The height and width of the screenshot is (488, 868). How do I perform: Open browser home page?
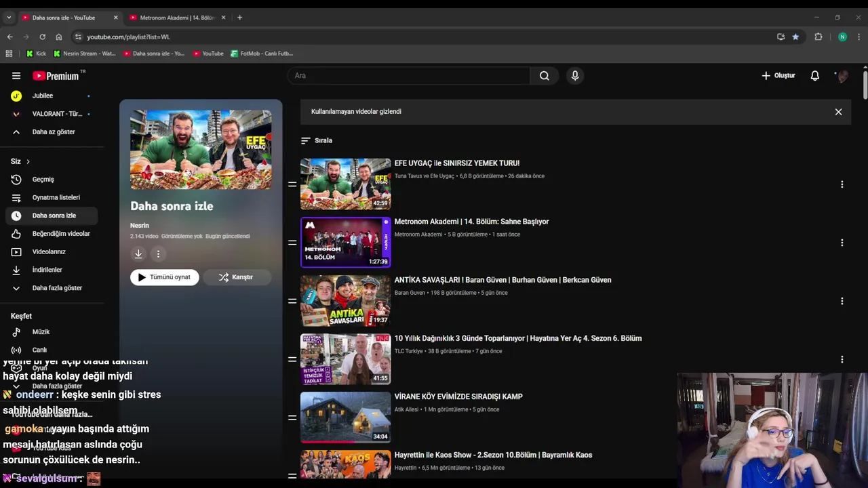(58, 37)
